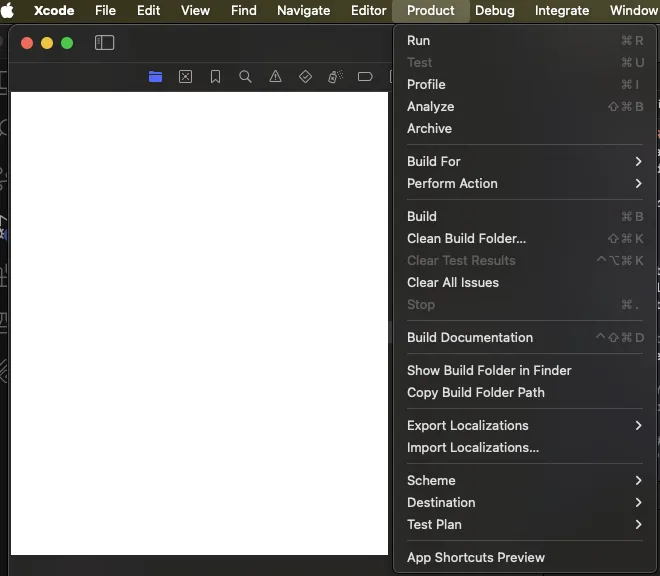
Task: Choose Archive from the Product menu
Action: (x=430, y=128)
